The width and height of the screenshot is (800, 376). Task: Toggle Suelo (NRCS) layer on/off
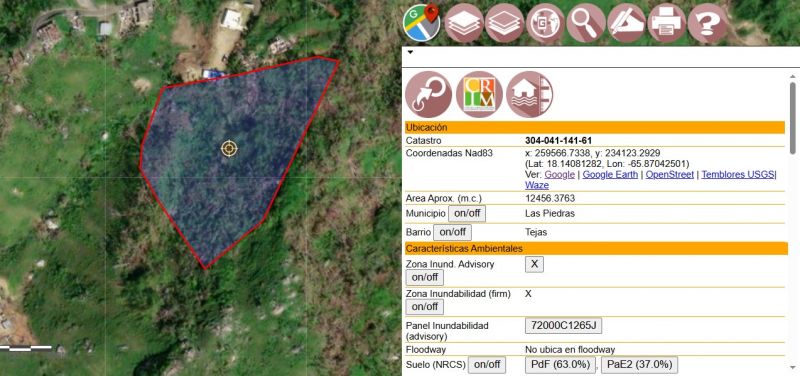487,364
